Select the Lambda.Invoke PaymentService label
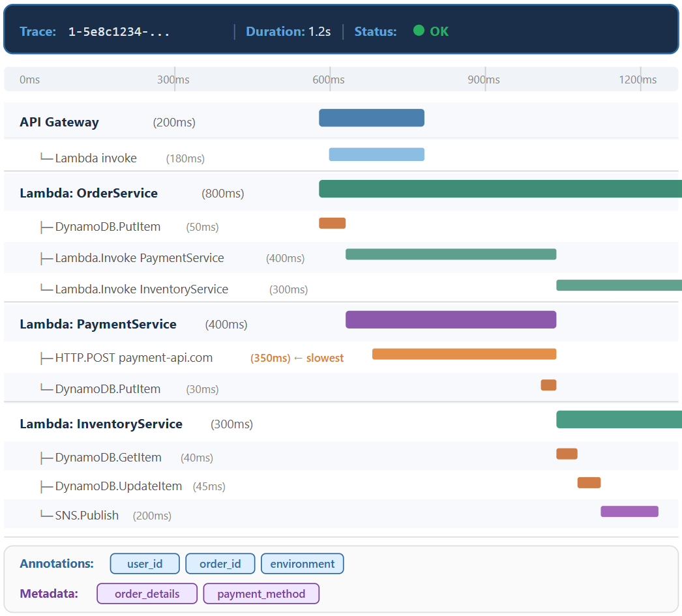The image size is (682, 616). coord(139,258)
